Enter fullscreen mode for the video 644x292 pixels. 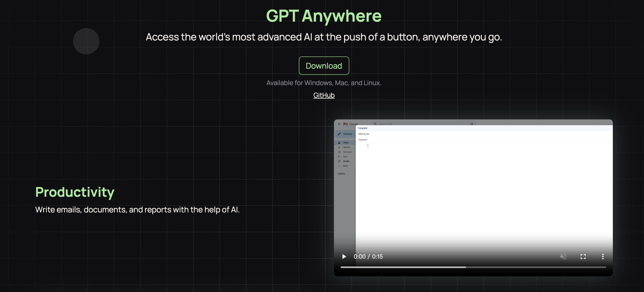(x=583, y=257)
